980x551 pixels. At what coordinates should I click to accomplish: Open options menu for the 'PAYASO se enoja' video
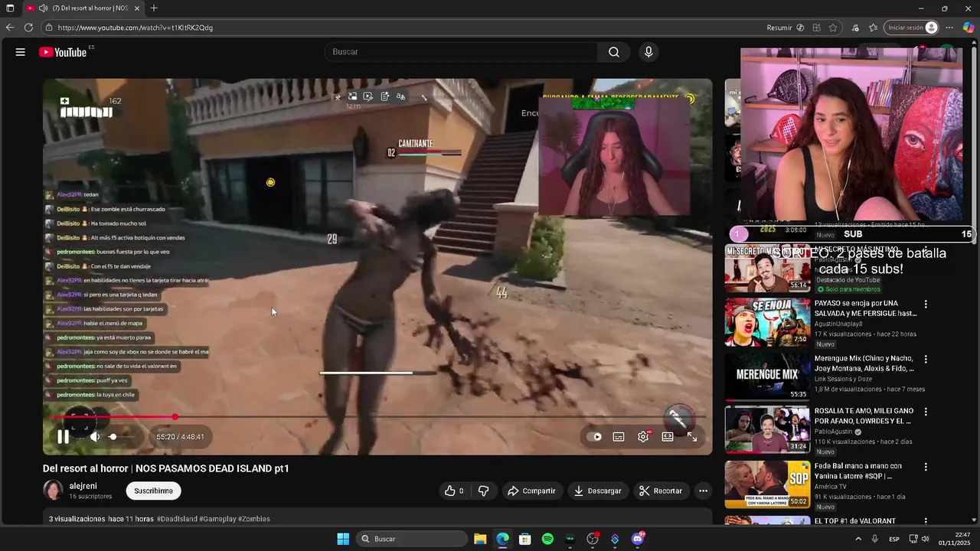[x=926, y=305]
